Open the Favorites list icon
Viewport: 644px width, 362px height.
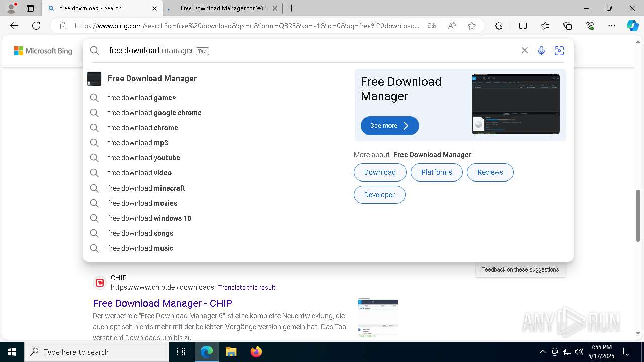[545, 26]
